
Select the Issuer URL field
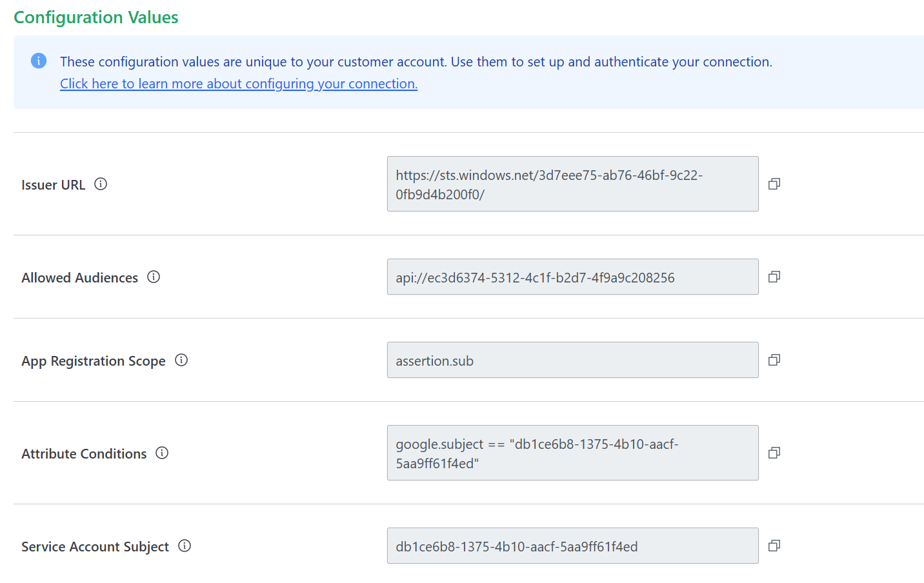[573, 184]
